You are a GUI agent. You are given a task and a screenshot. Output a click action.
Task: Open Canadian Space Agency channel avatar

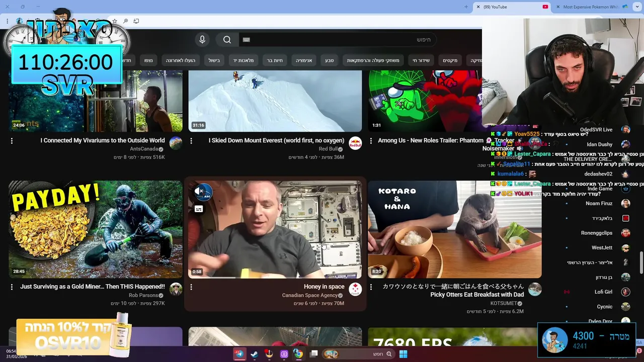(x=355, y=289)
